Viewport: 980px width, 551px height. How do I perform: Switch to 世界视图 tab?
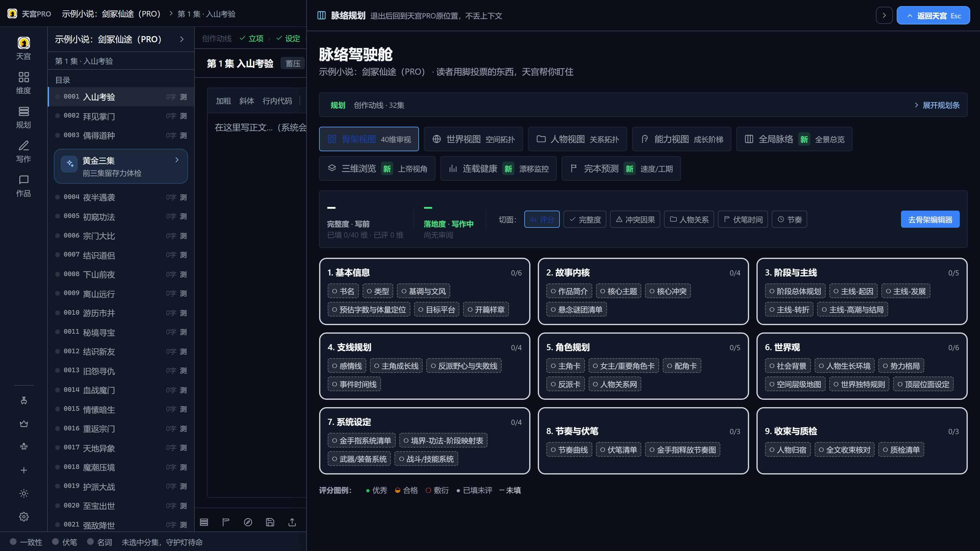tap(473, 139)
